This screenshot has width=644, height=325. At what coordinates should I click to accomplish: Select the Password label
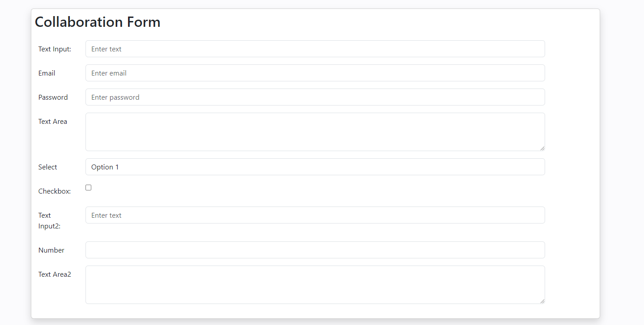click(x=53, y=97)
